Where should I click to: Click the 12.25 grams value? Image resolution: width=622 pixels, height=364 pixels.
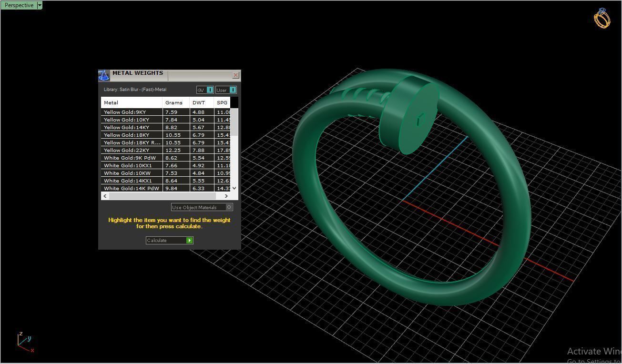pos(173,150)
